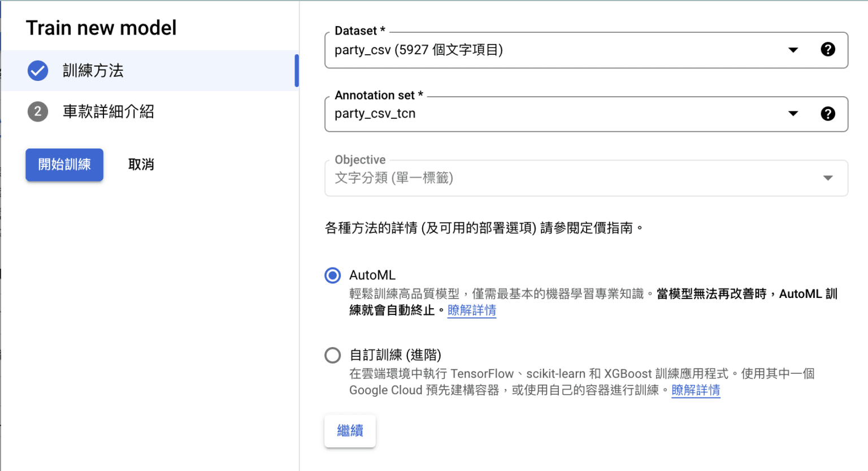Image resolution: width=868 pixels, height=471 pixels.
Task: Open 瞭解詳情 link under AutoML
Action: pos(472,310)
